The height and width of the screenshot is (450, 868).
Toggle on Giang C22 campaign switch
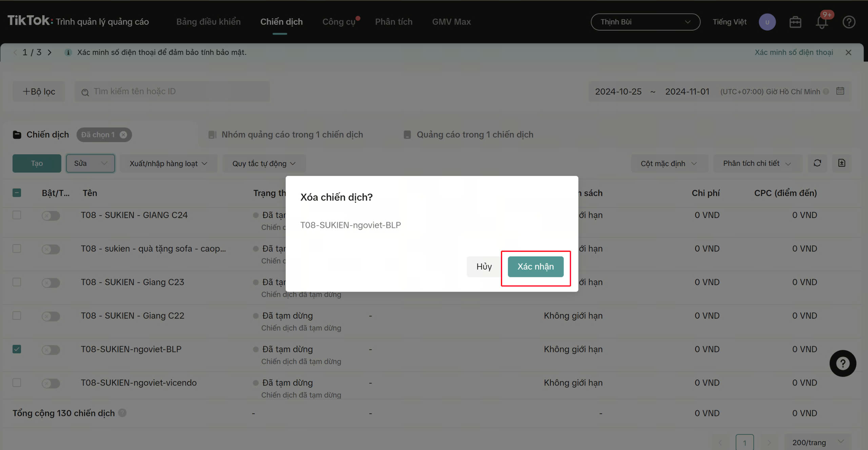[x=51, y=316]
